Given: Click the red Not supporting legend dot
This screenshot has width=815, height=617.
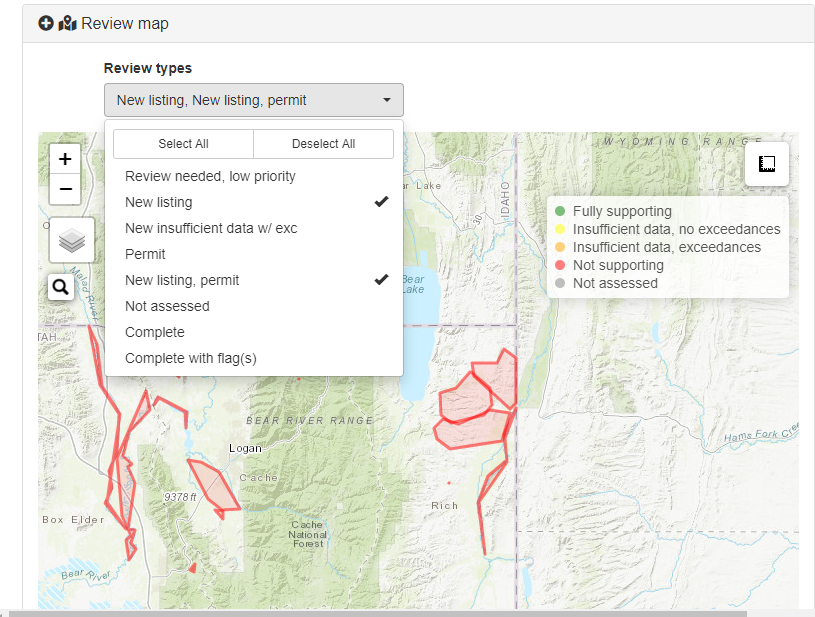Looking at the screenshot, I should pos(560,265).
